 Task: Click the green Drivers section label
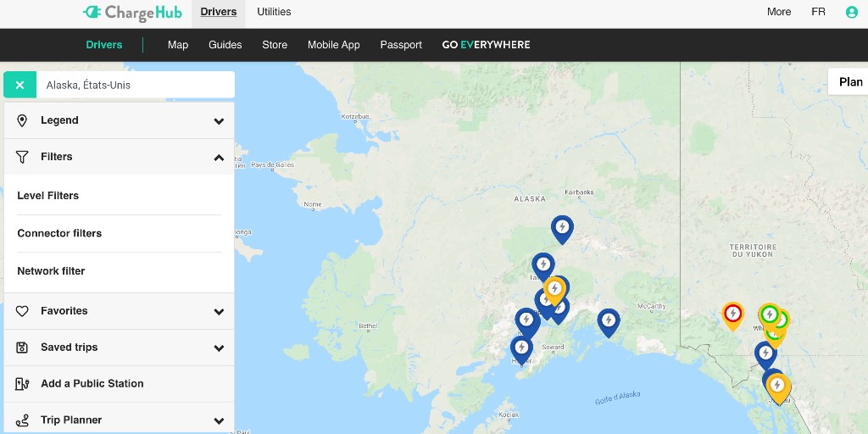pyautogui.click(x=104, y=45)
